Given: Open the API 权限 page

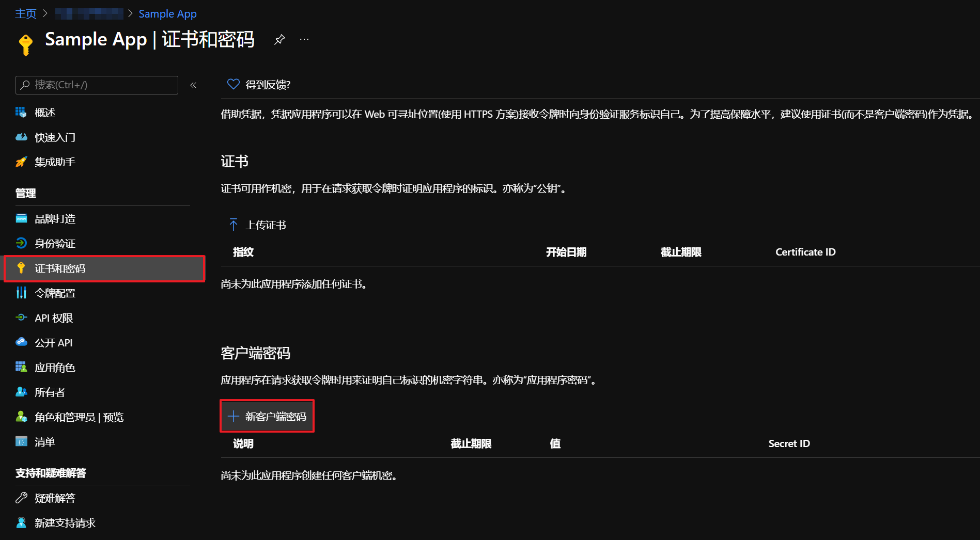Looking at the screenshot, I should (54, 318).
